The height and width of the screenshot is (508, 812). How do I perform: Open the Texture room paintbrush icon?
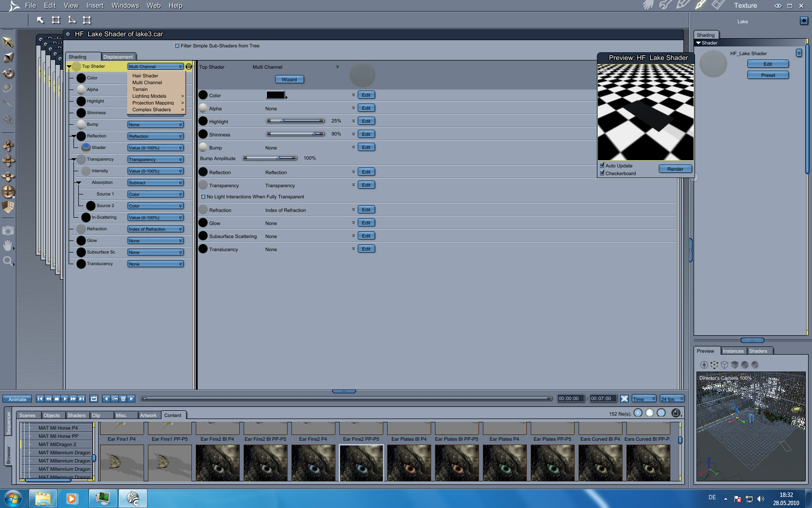700,5
